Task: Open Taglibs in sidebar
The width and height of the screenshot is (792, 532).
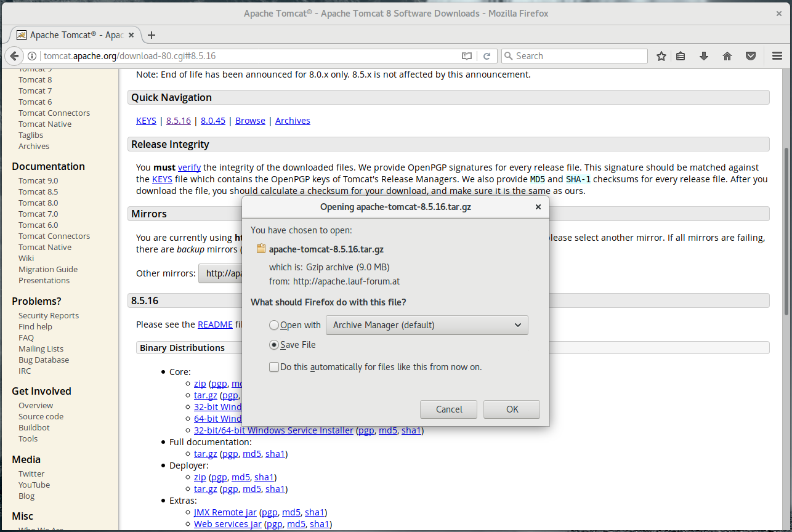Action: coord(31,135)
